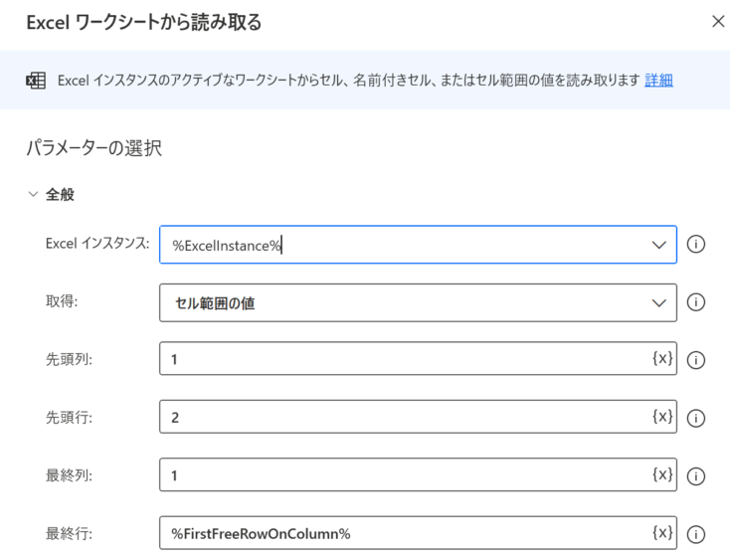
Task: Click info icon next to 取得 dropdown
Action: 695,302
